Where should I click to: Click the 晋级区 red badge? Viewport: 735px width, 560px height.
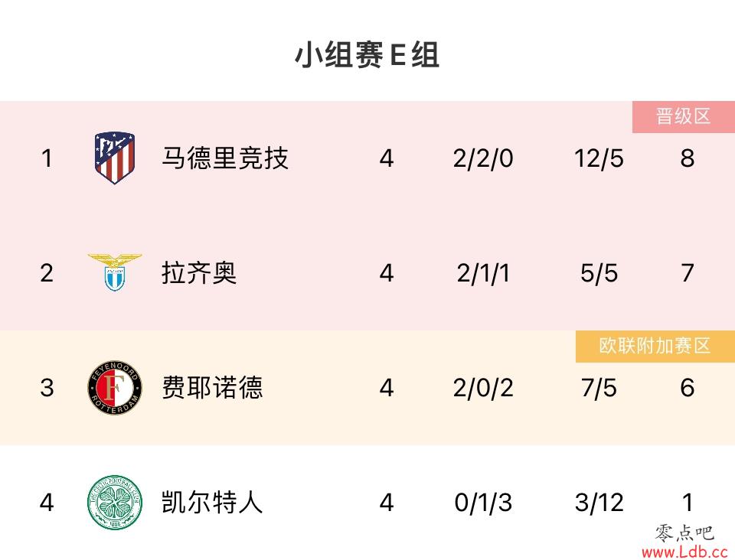[x=684, y=116]
